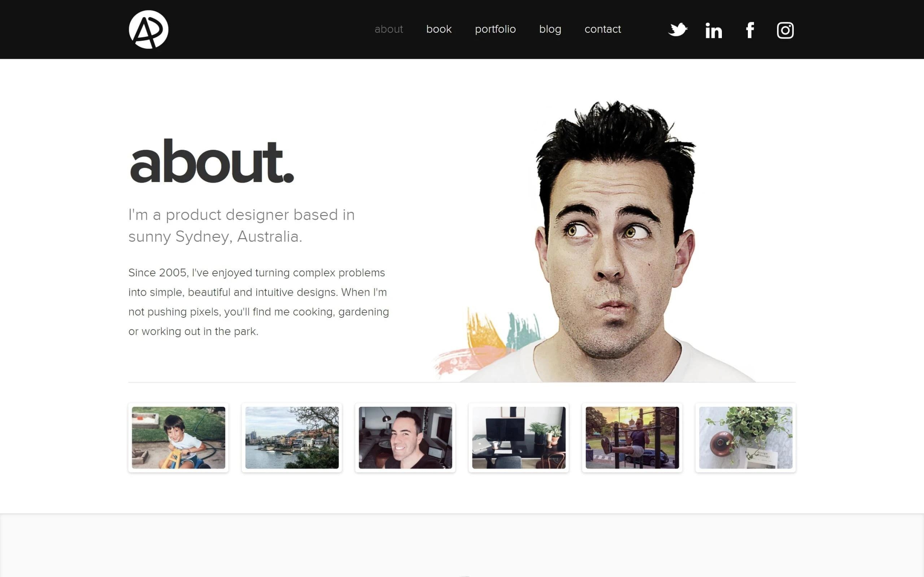Open the Instagram icon link
The width and height of the screenshot is (924, 577).
(785, 30)
